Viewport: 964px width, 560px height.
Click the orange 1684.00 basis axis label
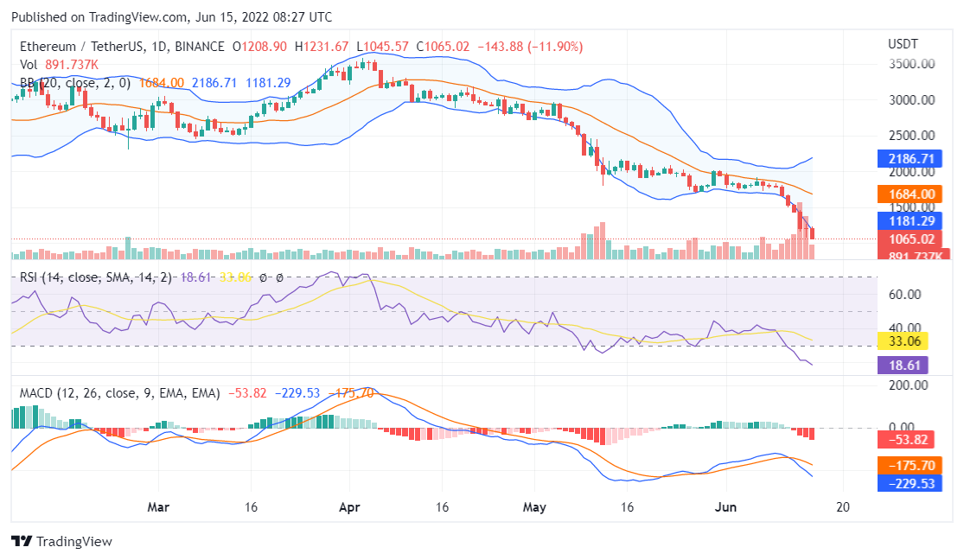pos(903,194)
